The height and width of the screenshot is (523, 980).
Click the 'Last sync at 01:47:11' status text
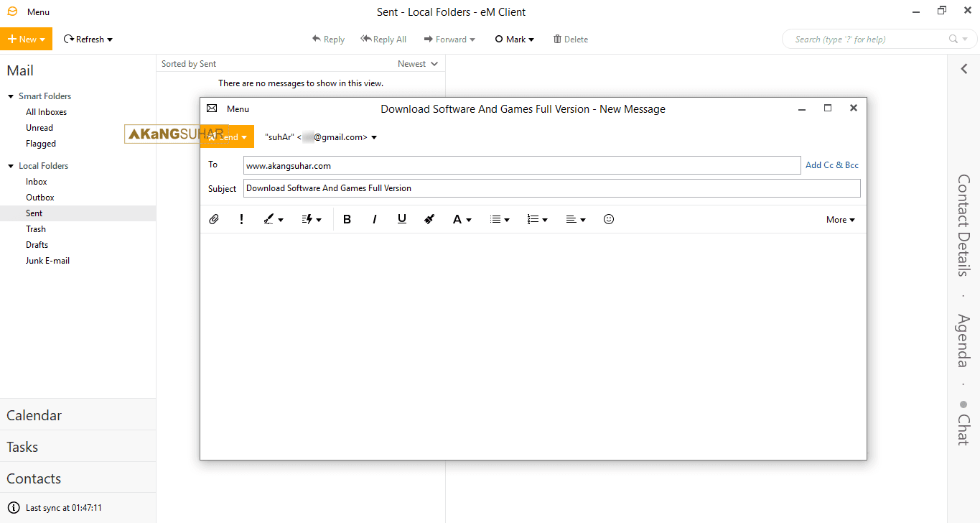(64, 508)
